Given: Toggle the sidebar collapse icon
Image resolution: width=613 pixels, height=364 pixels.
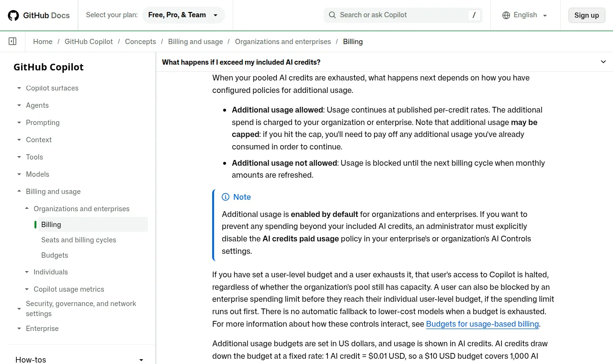Looking at the screenshot, I should pos(12,42).
